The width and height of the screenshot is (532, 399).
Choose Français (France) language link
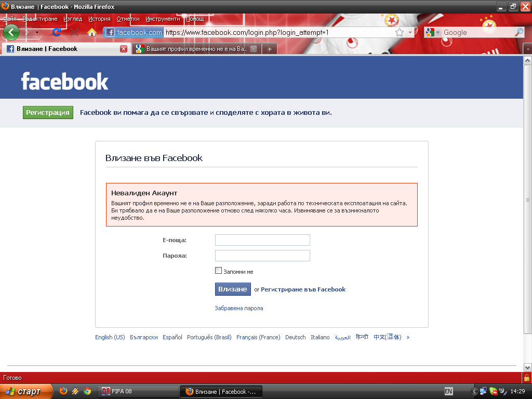click(258, 337)
